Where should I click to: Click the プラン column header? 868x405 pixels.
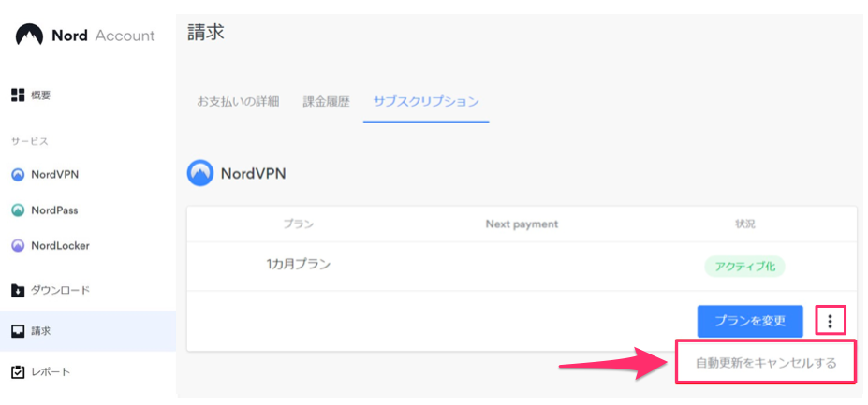(298, 224)
